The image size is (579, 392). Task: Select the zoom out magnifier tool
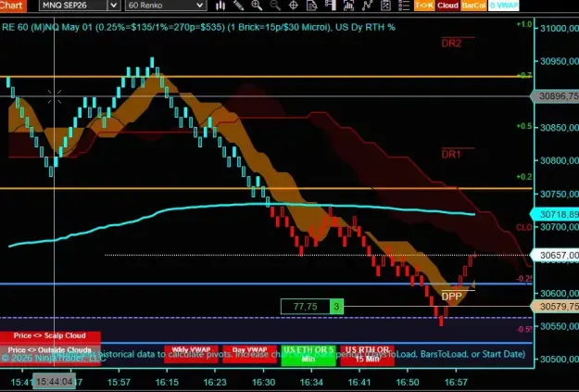coord(275,6)
